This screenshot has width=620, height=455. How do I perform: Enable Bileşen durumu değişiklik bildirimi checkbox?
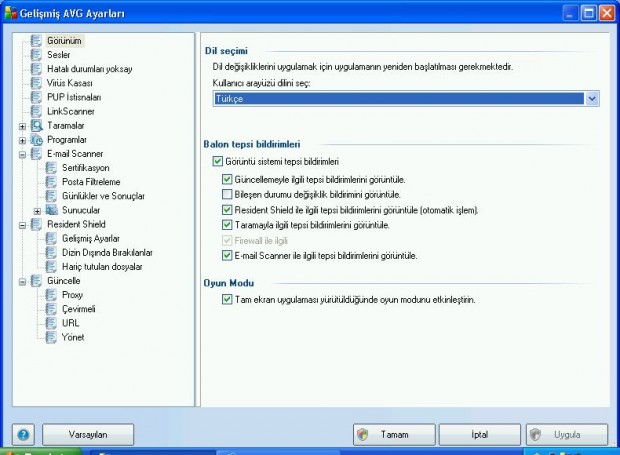227,194
